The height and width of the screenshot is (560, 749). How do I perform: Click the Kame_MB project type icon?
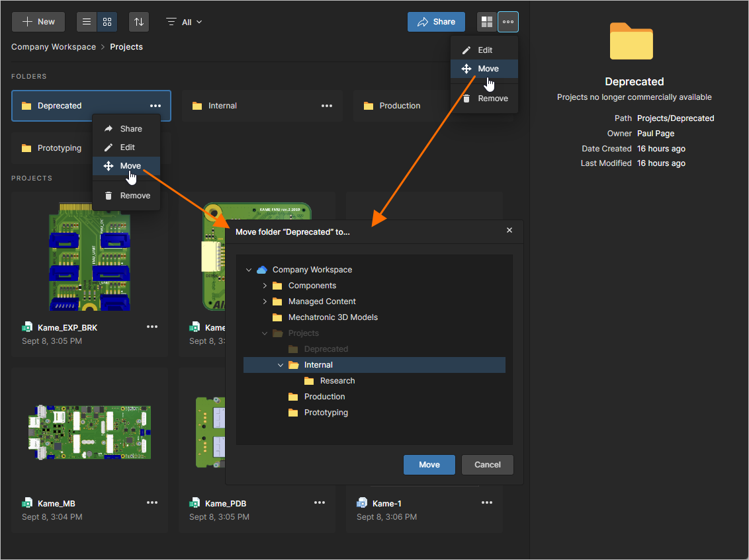27,503
